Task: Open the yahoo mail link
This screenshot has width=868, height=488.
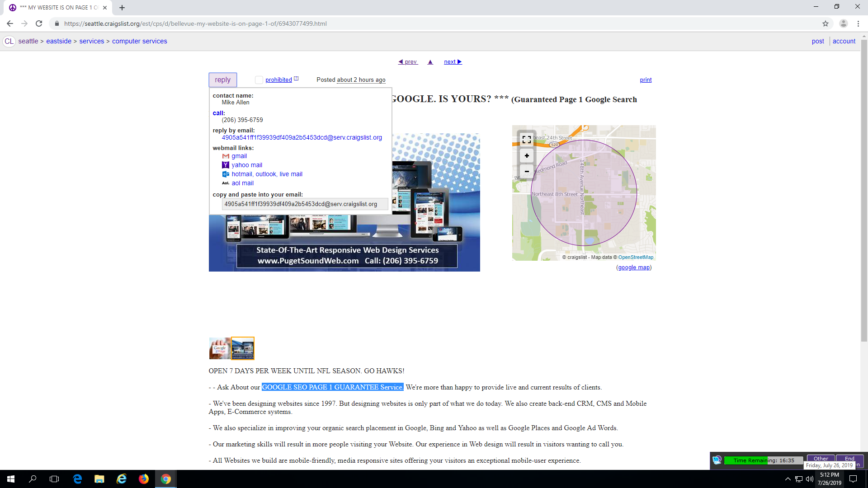Action: coord(247,165)
